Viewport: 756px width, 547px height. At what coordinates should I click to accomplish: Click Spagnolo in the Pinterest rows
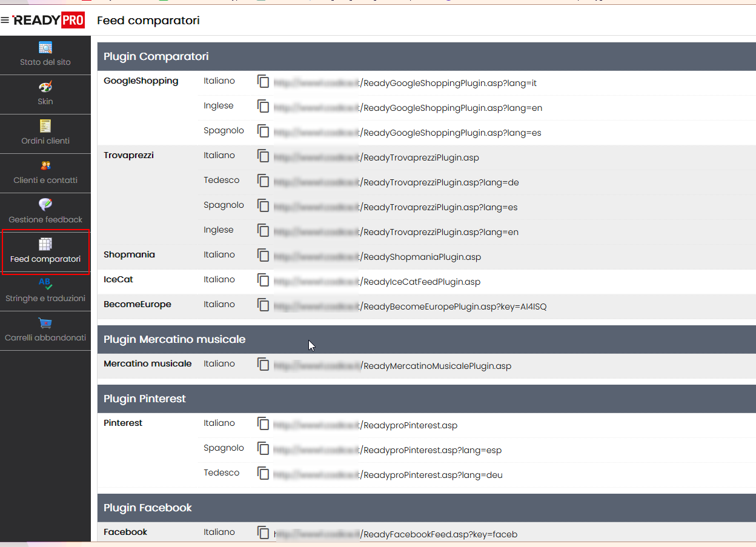[x=224, y=448]
